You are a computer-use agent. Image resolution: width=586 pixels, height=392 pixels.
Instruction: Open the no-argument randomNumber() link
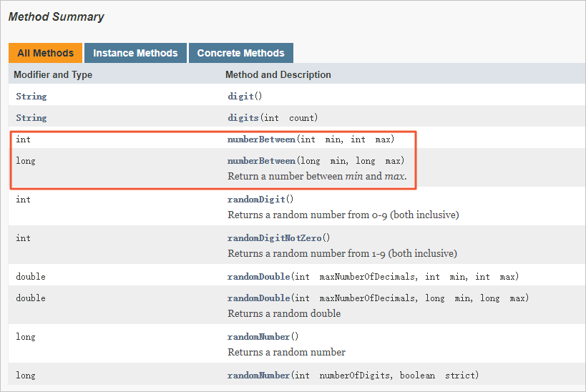tap(258, 337)
